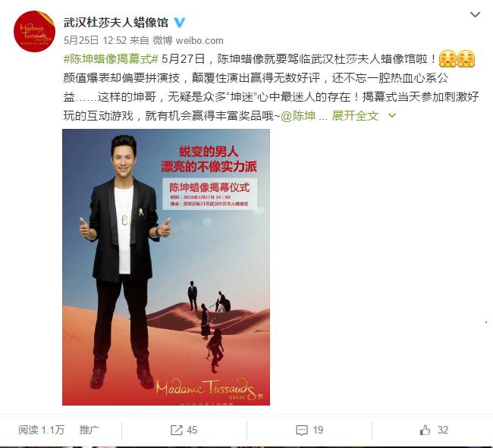Click the repost count 45
Viewport: 493px width, 448px height.
pyautogui.click(x=192, y=430)
